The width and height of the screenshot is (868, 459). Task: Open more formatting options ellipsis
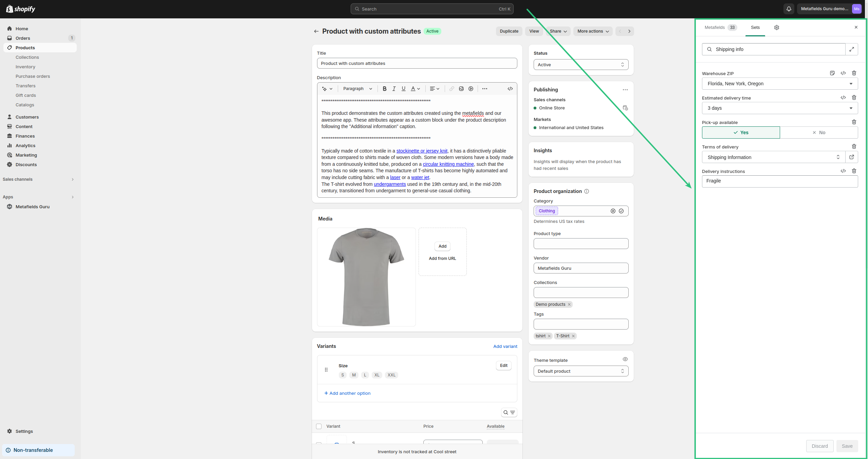(x=484, y=89)
